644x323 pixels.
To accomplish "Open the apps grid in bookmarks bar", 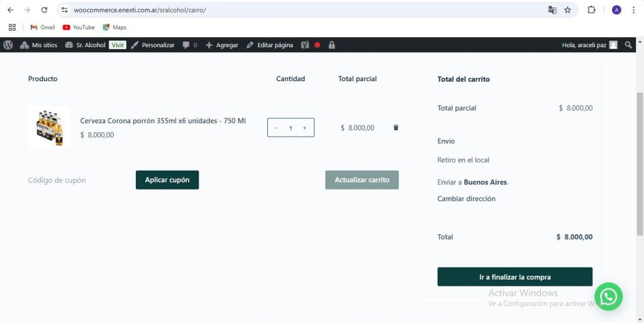I will (13, 27).
